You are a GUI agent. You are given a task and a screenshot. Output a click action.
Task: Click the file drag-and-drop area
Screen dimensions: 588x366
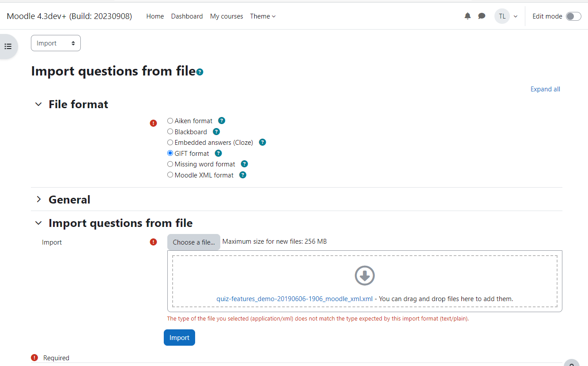pyautogui.click(x=365, y=281)
